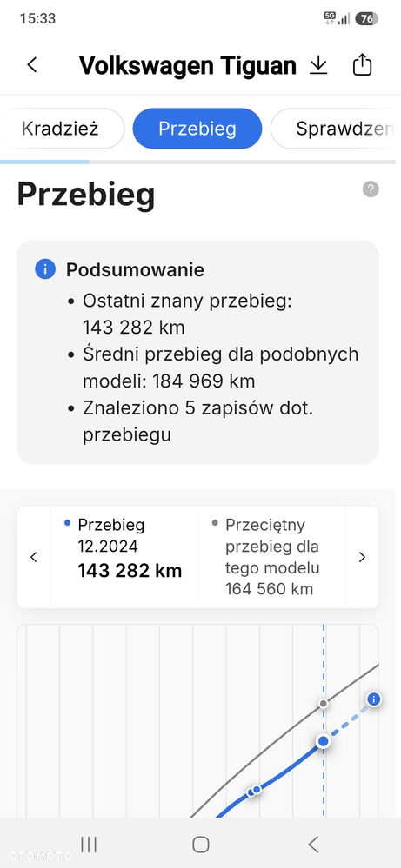Open the Przebieg help question mark
The height and width of the screenshot is (868, 401).
(x=371, y=189)
